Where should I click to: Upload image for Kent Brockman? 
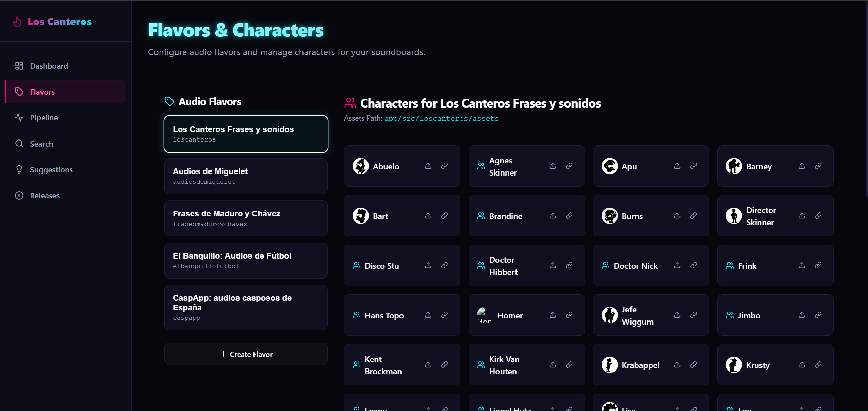(428, 364)
